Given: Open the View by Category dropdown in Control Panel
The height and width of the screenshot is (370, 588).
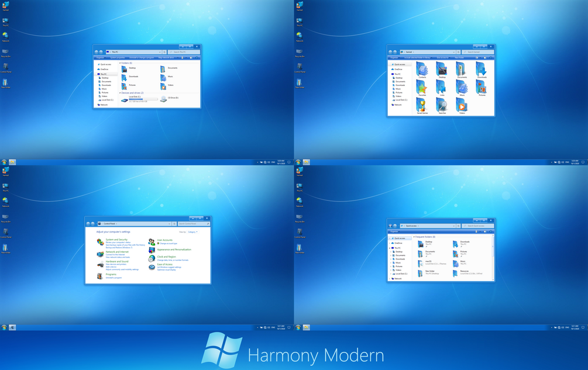Looking at the screenshot, I should 192,232.
